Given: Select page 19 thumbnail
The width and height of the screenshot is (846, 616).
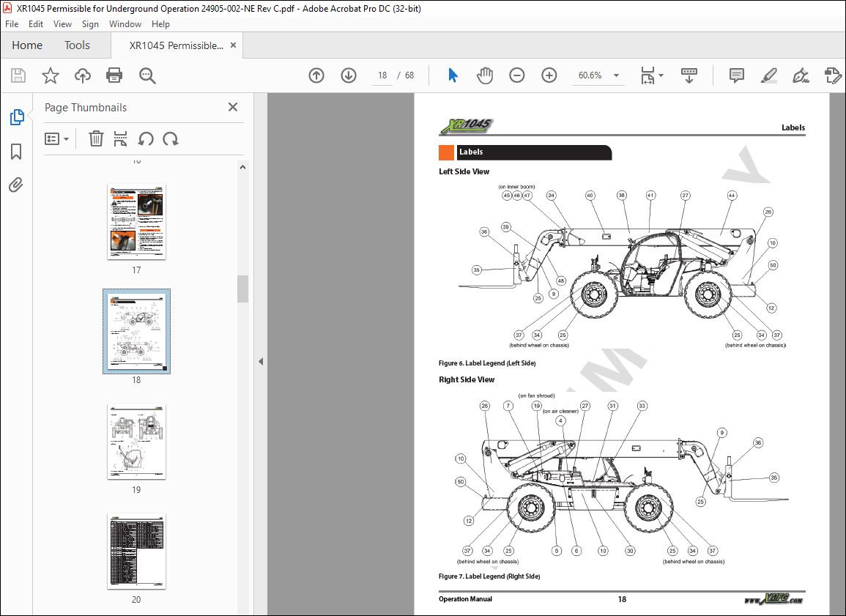Looking at the screenshot, I should click(x=136, y=441).
